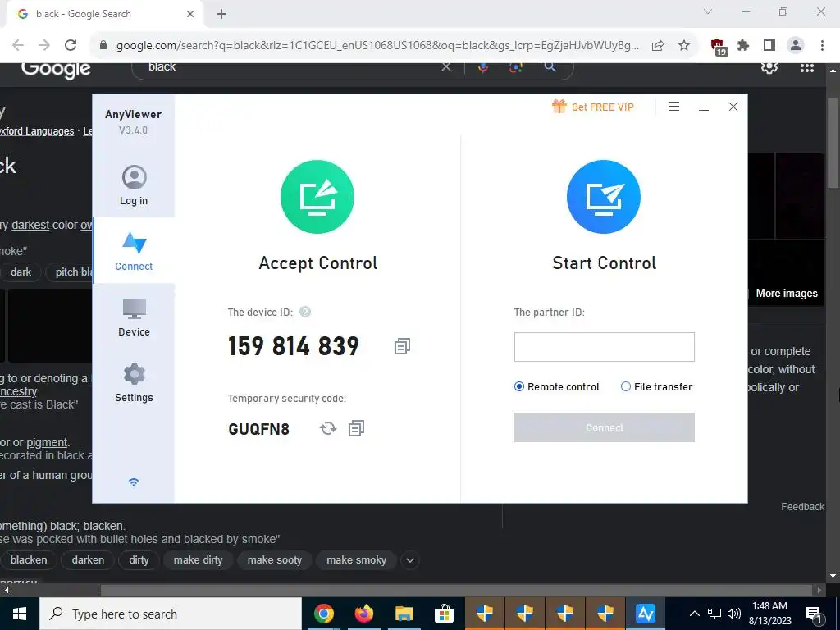Image resolution: width=840 pixels, height=630 pixels.
Task: Open AnyViewer Settings from the sidebar
Action: [x=134, y=383]
